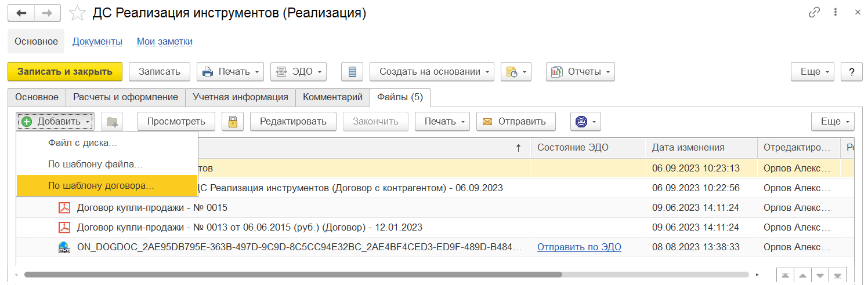Click the Отправить по ЭДО link
The height and width of the screenshot is (285, 868).
click(579, 247)
